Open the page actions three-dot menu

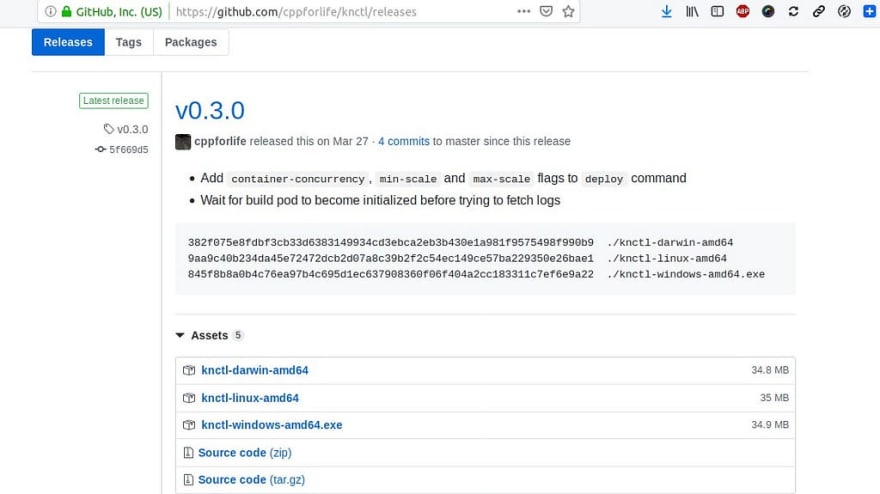[524, 11]
